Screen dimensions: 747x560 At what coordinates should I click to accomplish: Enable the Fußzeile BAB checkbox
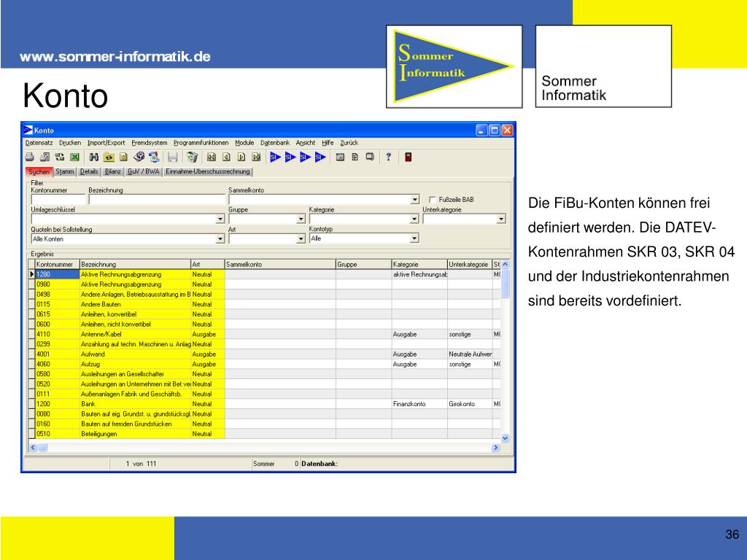point(432,200)
